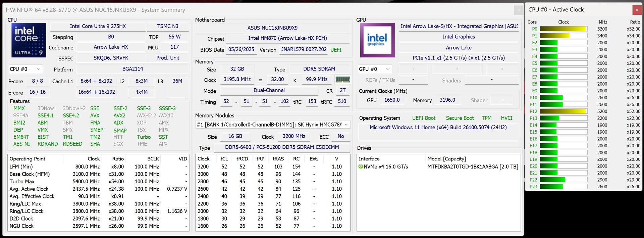Click the Intel Core Ultra 9 logo

(29, 40)
